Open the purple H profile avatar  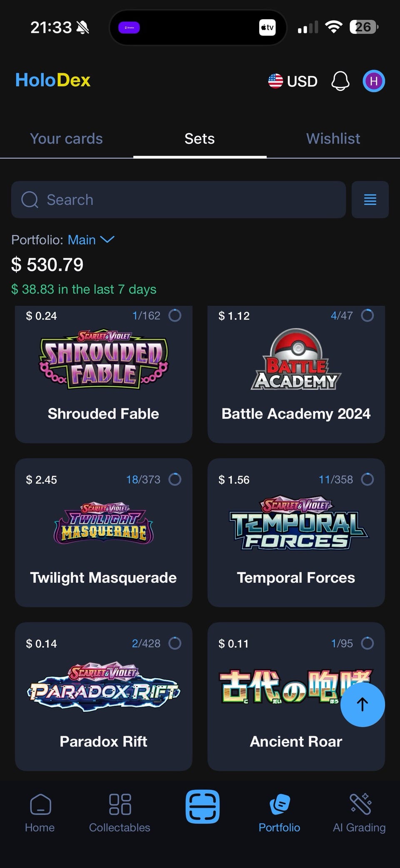(374, 81)
